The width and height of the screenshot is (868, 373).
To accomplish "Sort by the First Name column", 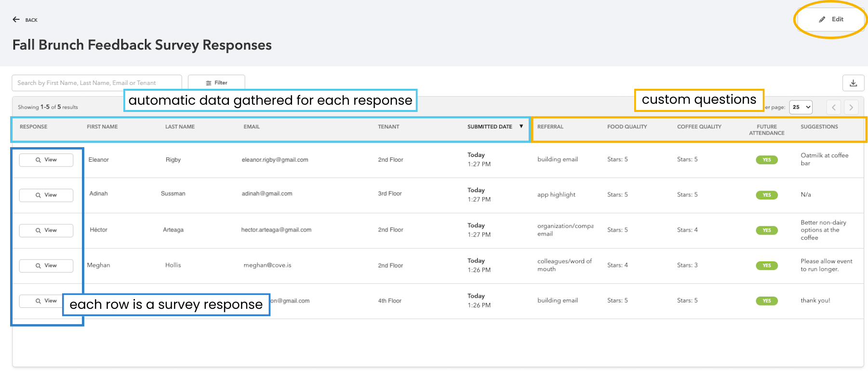I will tap(102, 127).
